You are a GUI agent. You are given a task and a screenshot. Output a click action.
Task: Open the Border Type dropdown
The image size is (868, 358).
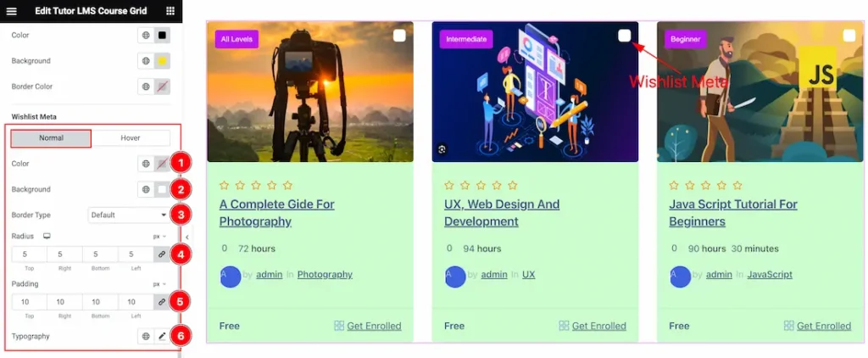click(129, 215)
